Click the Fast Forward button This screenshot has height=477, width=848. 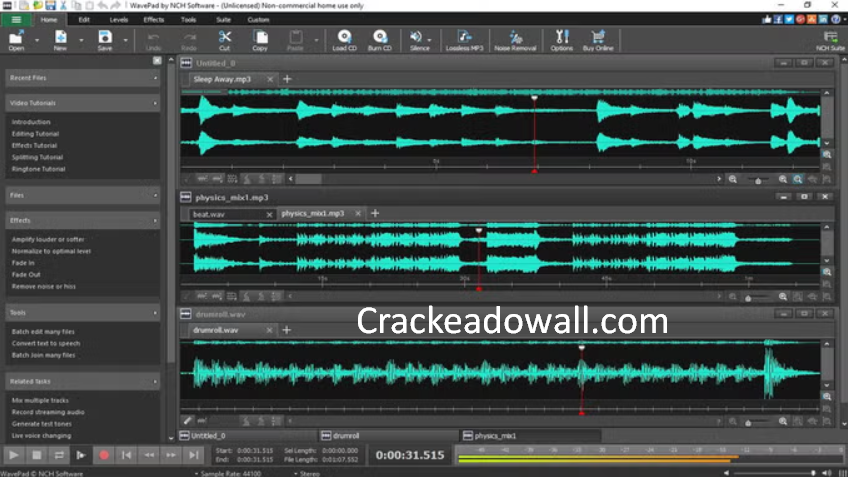[171, 455]
